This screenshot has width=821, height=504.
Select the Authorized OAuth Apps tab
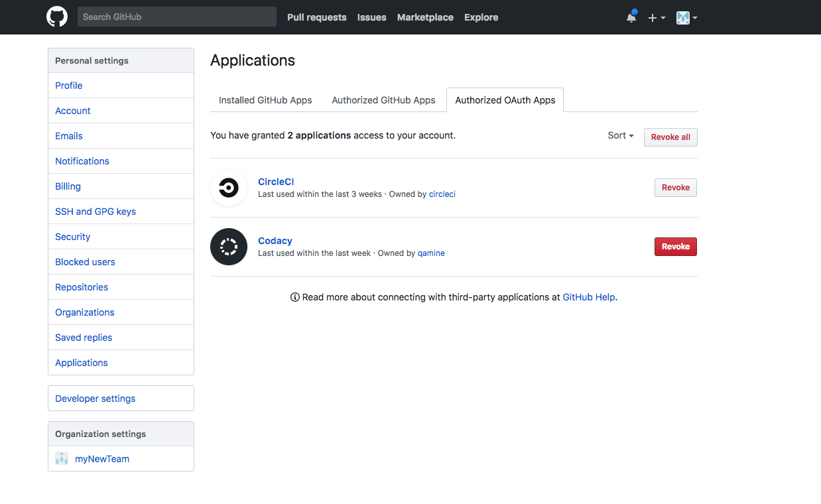(505, 100)
